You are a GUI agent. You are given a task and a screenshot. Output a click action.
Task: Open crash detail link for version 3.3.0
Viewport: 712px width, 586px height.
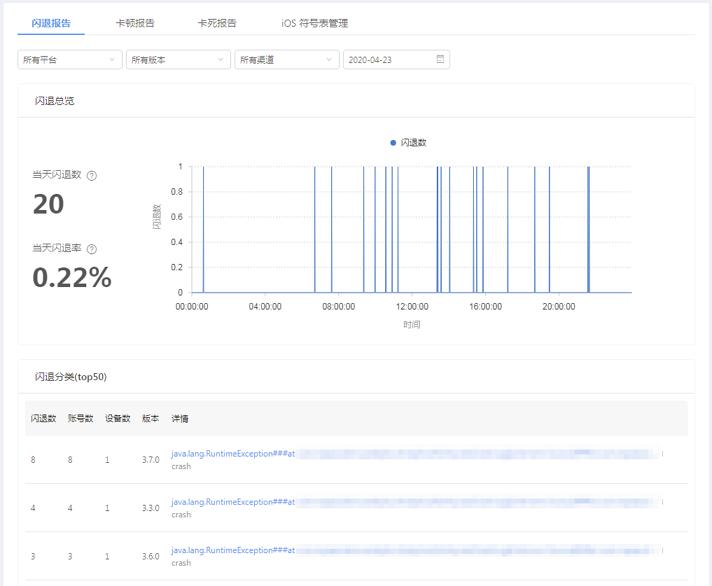[x=233, y=502]
